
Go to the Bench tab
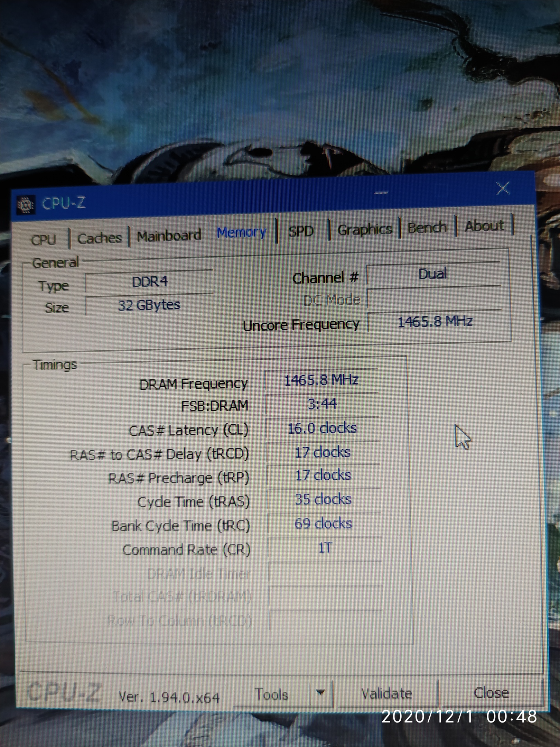click(427, 227)
